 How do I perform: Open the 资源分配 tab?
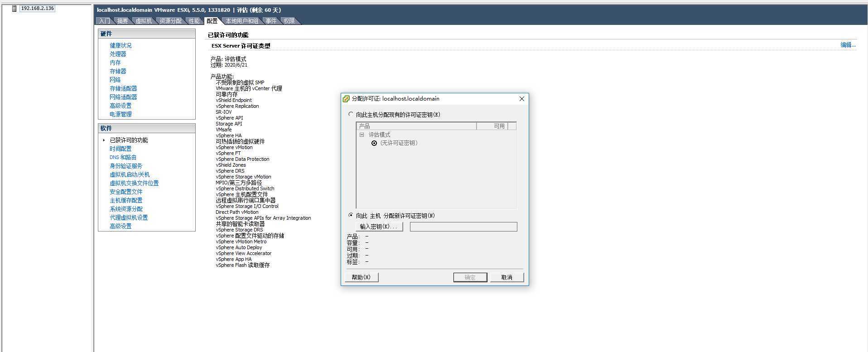coord(170,21)
